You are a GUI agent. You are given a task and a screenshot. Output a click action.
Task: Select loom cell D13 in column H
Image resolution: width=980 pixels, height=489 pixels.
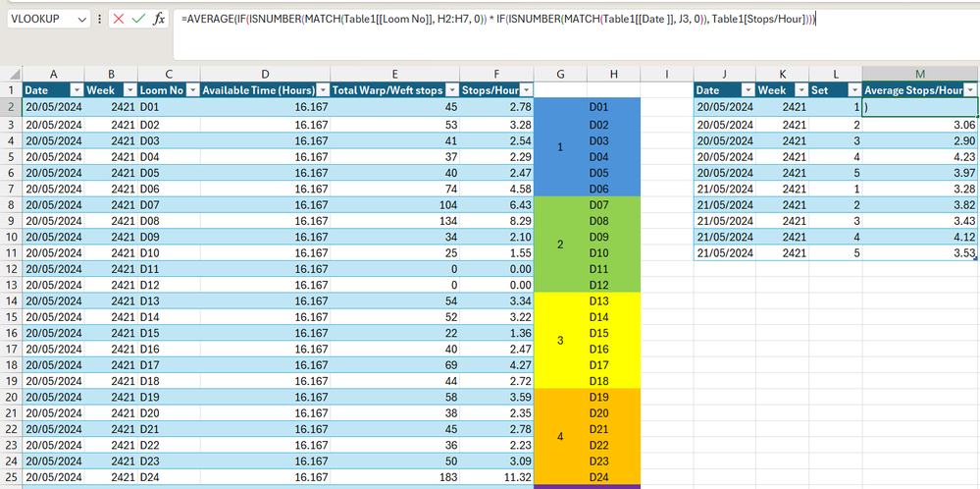point(614,300)
